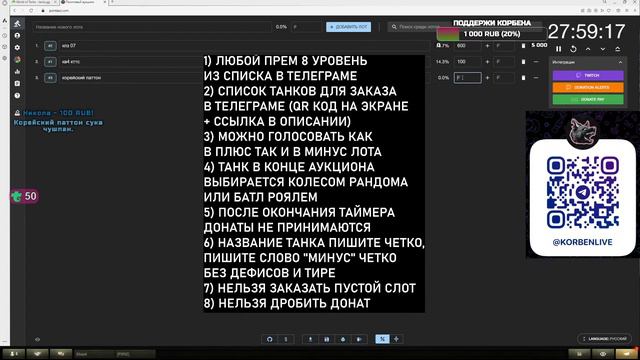640x360 pixels.
Task: Add amount to first lot with plus
Action: [x=487, y=46]
